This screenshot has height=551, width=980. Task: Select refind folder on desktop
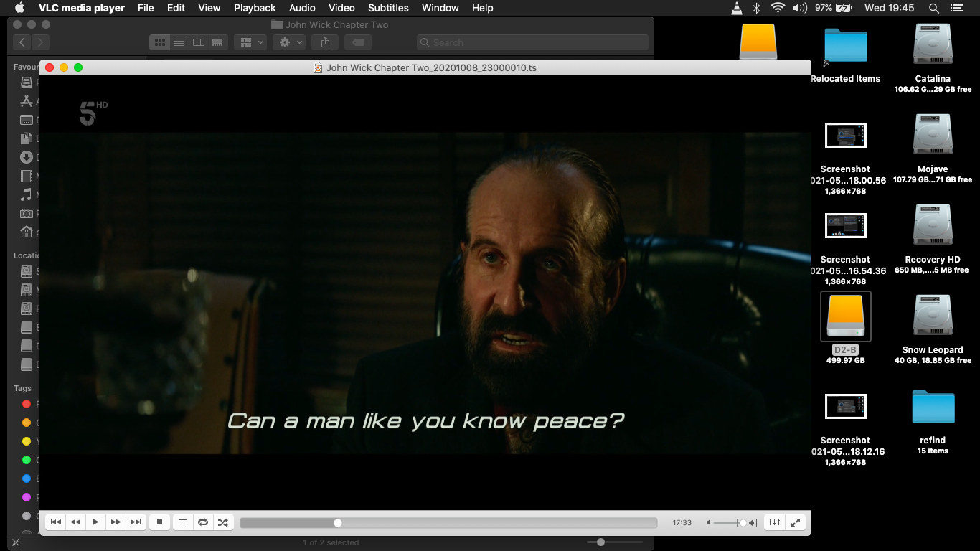(933, 407)
